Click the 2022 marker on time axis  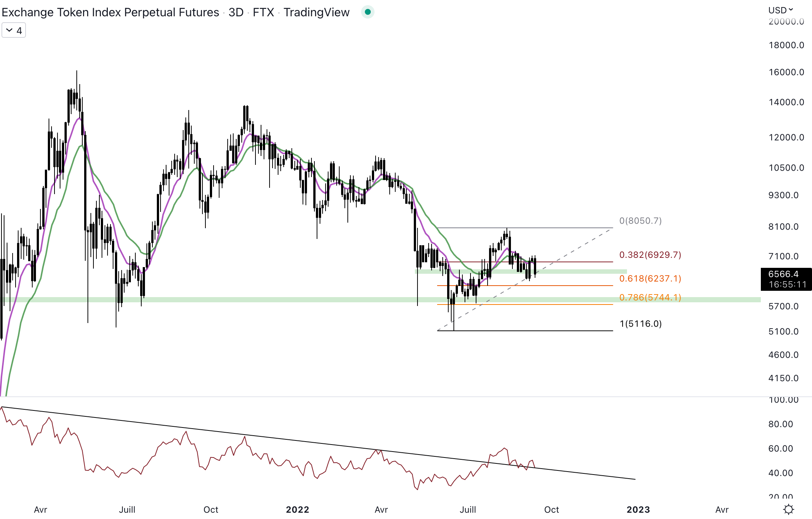point(297,510)
